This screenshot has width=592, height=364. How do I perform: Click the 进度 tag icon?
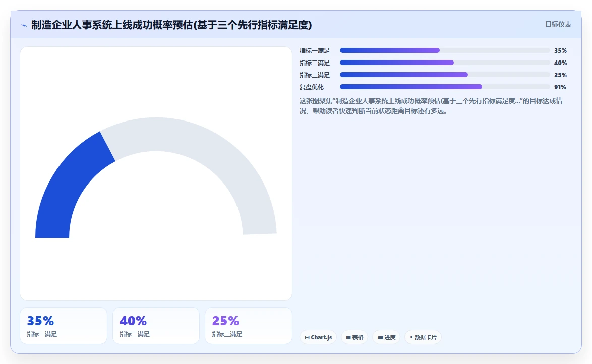380,338
